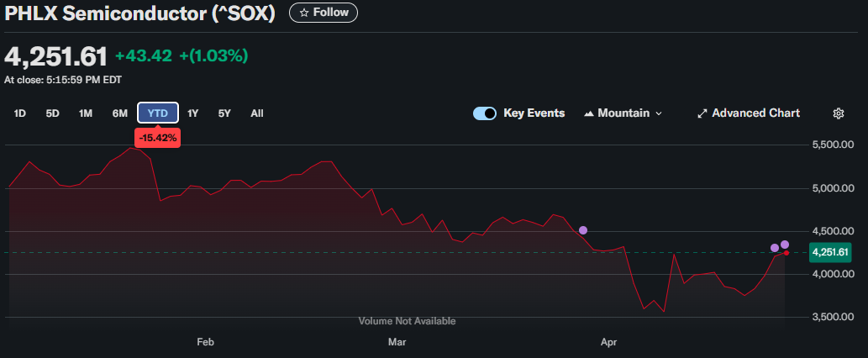The image size is (868, 358).
Task: Click the +(1.03%) percent change value
Action: pyautogui.click(x=213, y=55)
